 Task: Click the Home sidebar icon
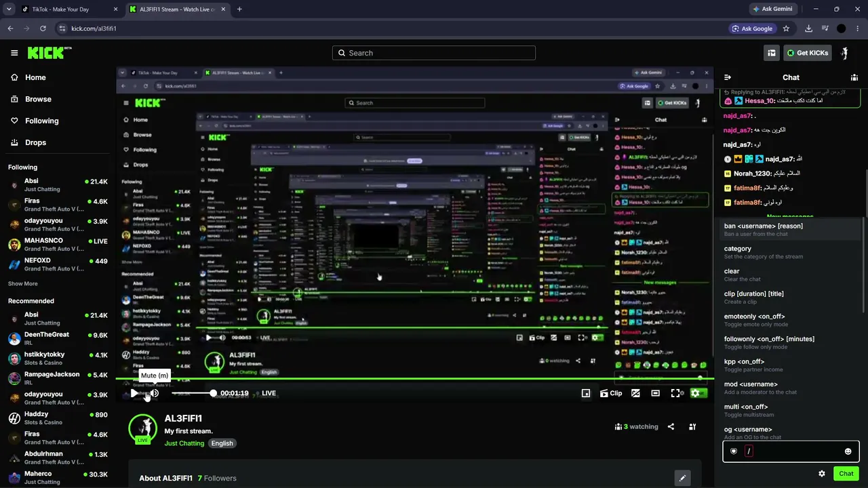pos(14,77)
